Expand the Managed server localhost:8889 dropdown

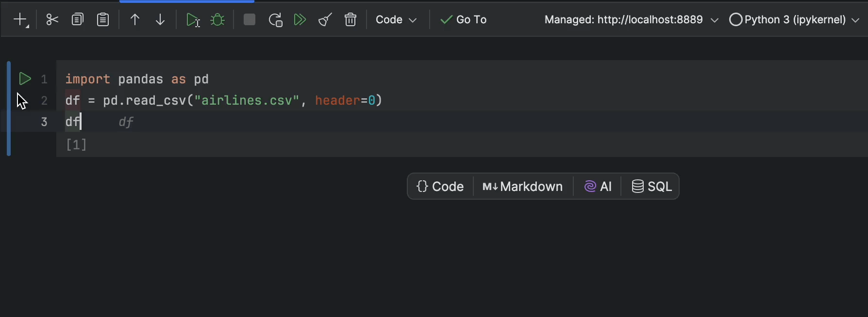pos(631,20)
